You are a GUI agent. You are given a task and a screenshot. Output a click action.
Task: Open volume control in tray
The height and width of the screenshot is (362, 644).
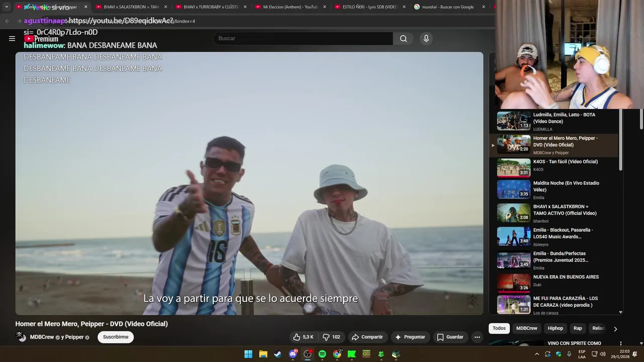pos(603,354)
